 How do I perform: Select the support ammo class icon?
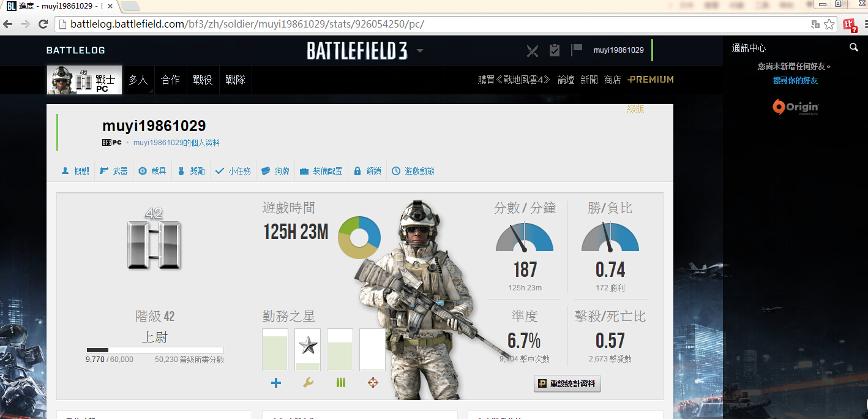coord(340,383)
